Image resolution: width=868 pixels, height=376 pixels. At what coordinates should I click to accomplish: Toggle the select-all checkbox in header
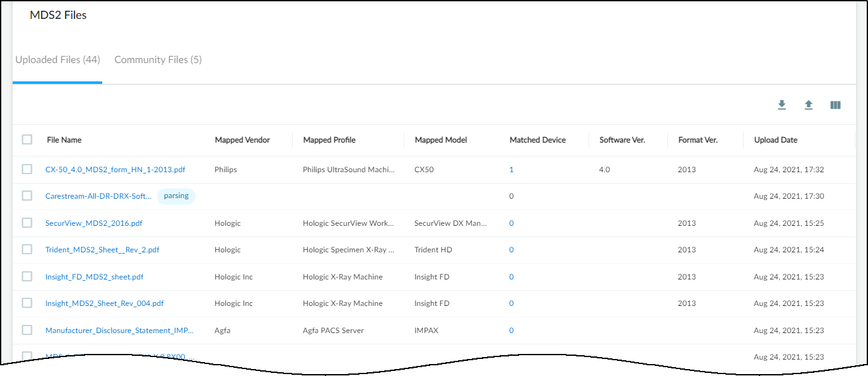pyautogui.click(x=27, y=139)
